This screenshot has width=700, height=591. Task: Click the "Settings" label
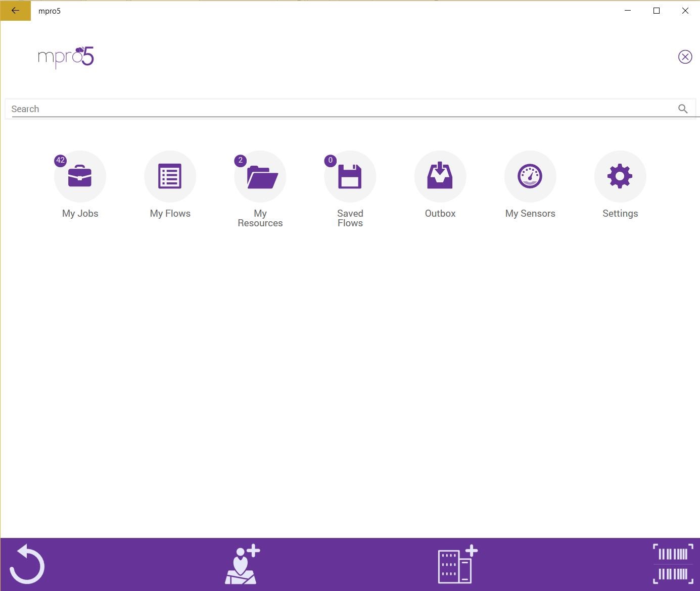tap(620, 214)
